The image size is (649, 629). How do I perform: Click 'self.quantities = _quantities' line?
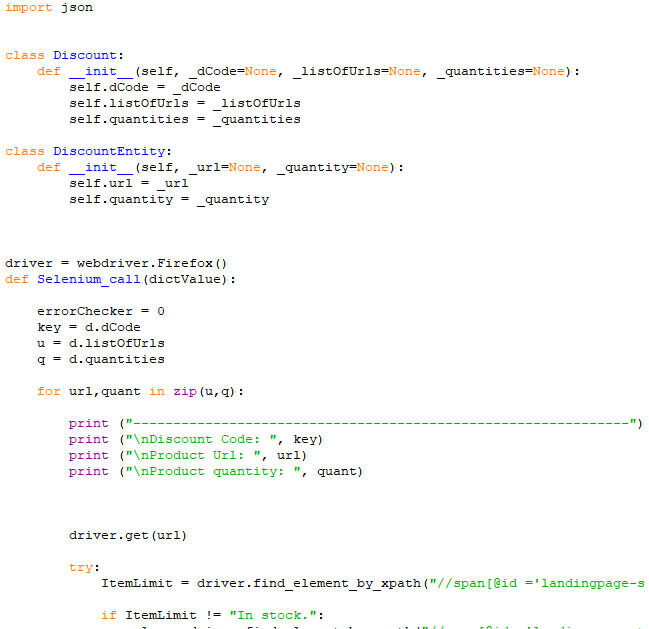pos(185,119)
